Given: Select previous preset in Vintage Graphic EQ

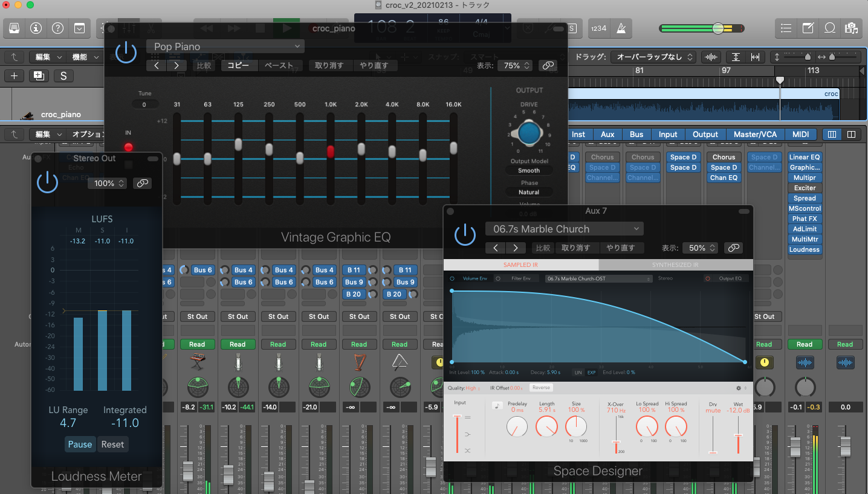Looking at the screenshot, I should click(x=157, y=65).
